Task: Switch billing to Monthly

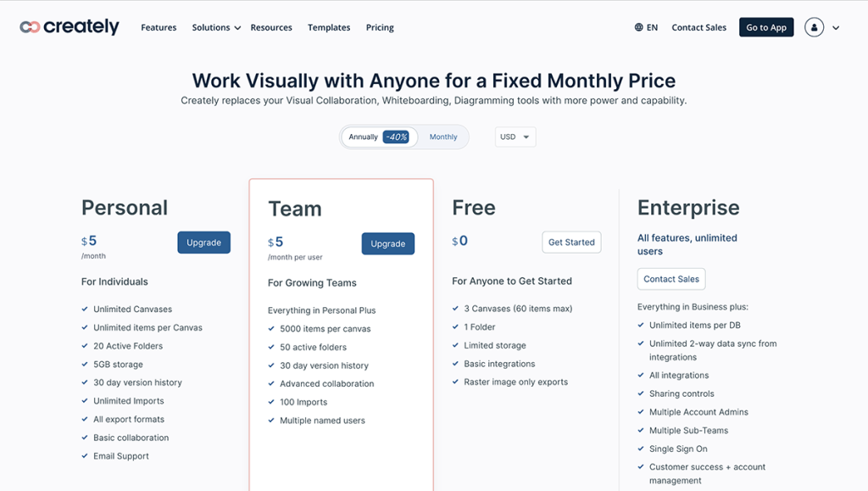Action: tap(442, 136)
